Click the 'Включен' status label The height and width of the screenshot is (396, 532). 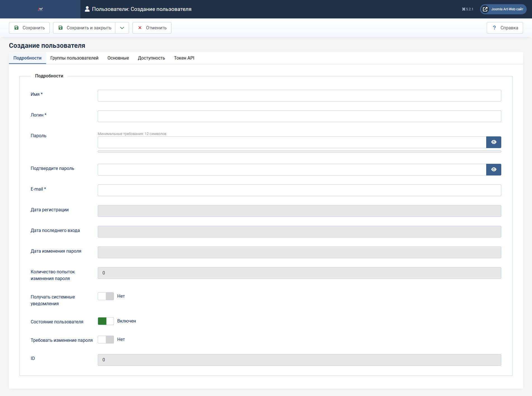(127, 321)
